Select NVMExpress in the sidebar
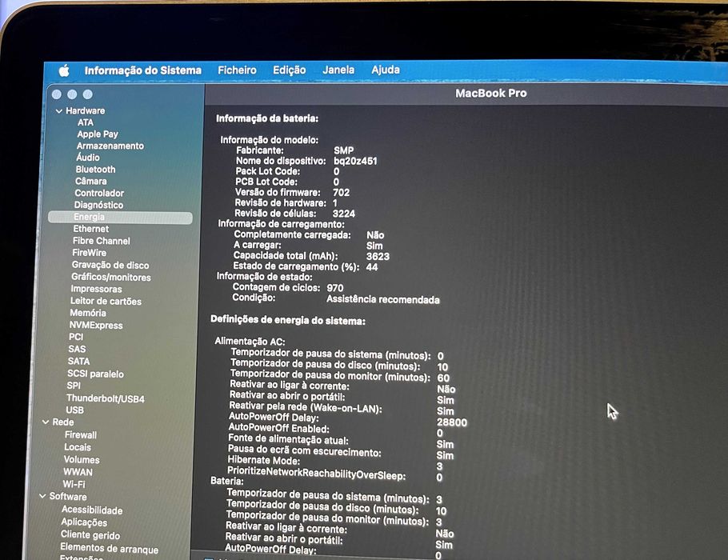The width and height of the screenshot is (728, 560). [x=96, y=326]
